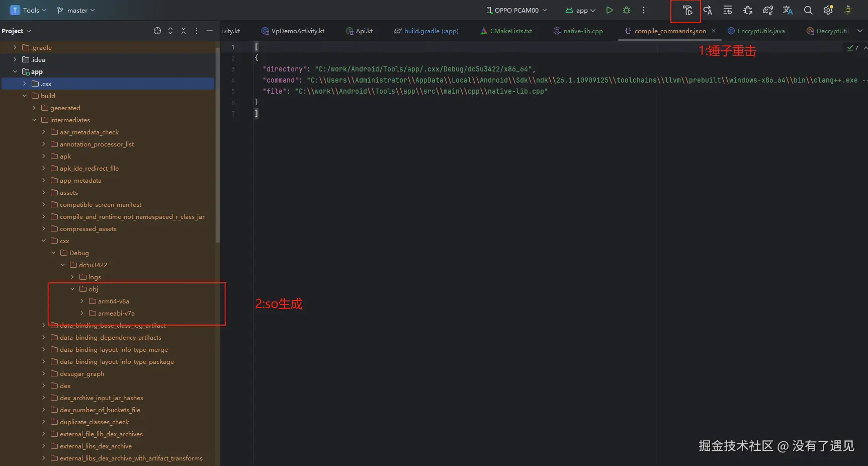
Task: Select the annotation_processor_list folder
Action: click(x=97, y=144)
